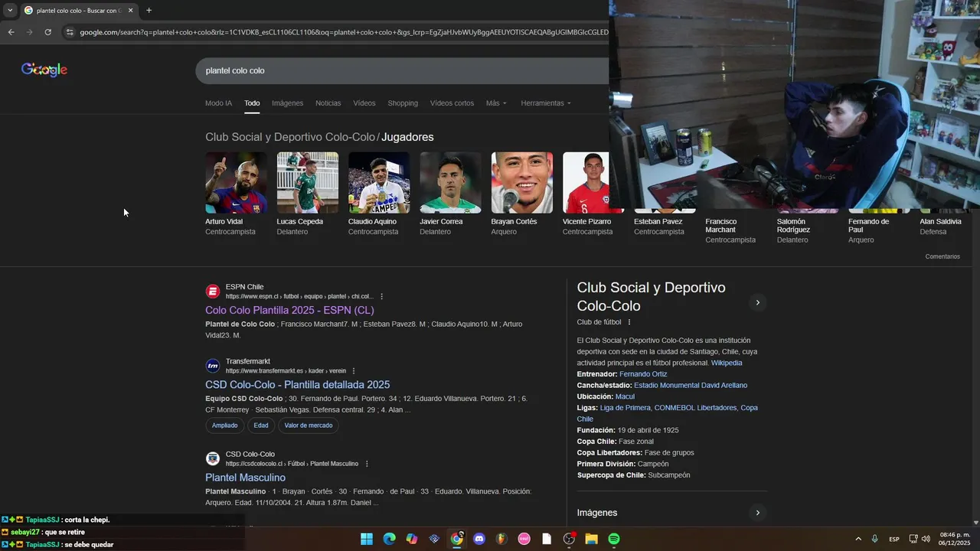Click the Ampliado chip
The image size is (980, 551).
[x=224, y=425]
